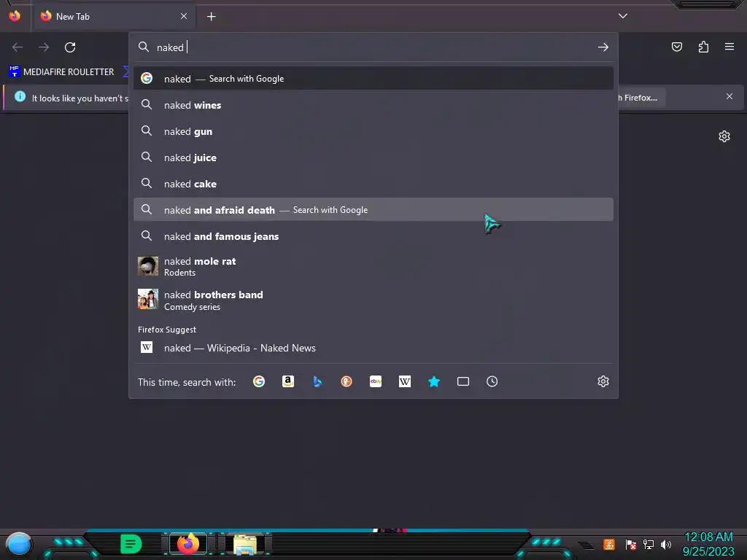Close the New Tab tab
This screenshot has height=560, width=747.
184,16
